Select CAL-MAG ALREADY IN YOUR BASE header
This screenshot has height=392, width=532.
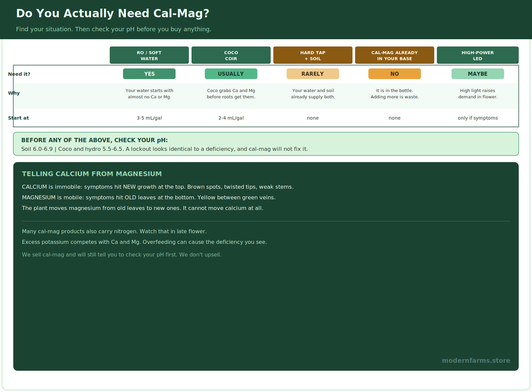click(395, 55)
